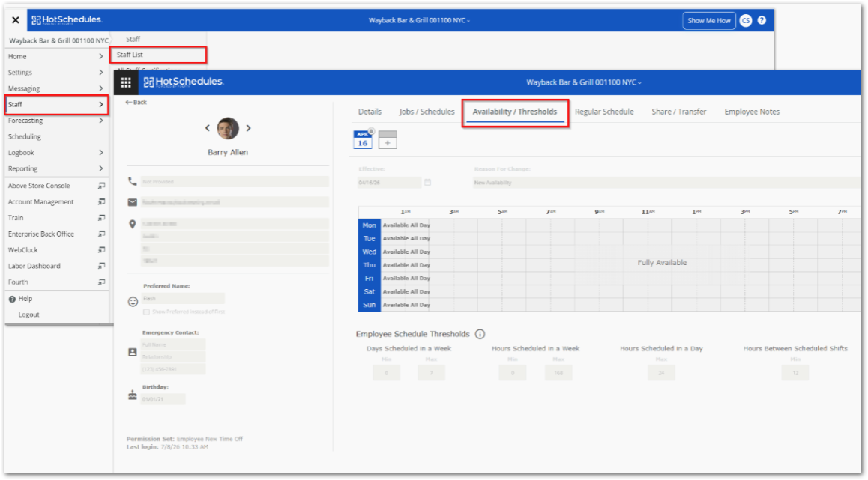Expand the Reporting menu chevron
868x480 pixels.
tap(100, 168)
